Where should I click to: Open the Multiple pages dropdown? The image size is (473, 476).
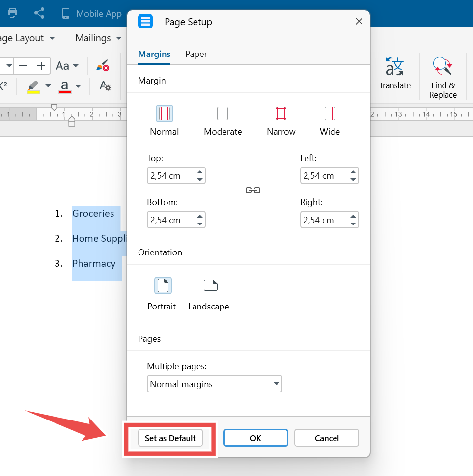(215, 384)
